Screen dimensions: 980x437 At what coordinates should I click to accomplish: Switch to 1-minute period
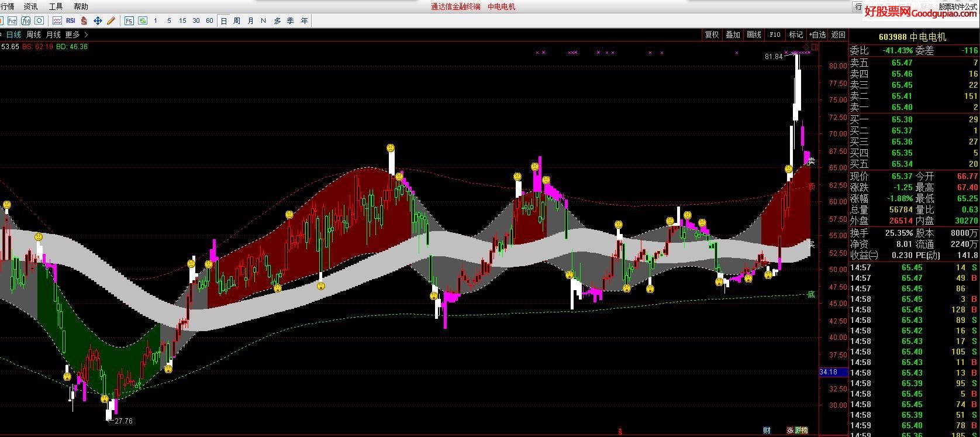coord(155,20)
